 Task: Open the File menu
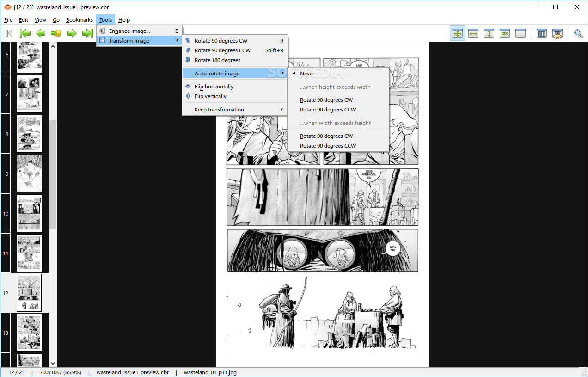click(x=8, y=20)
